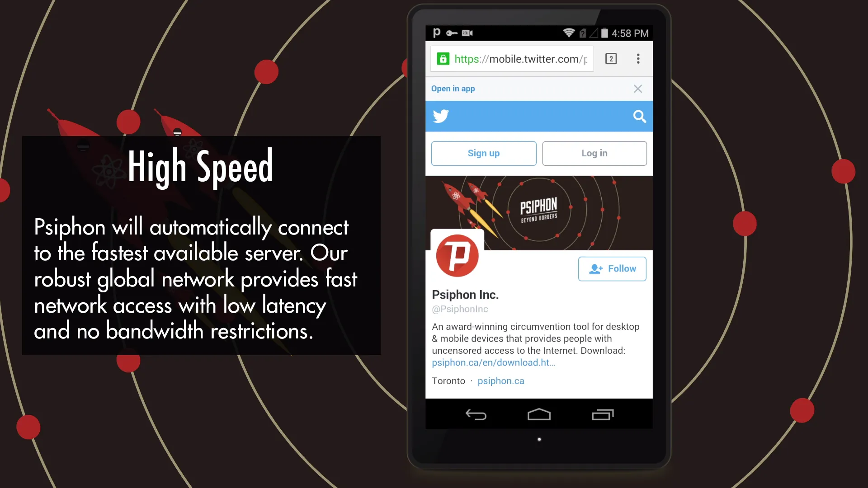Dismiss the 'Open in app' banner
Screen dimensions: 868x488
(637, 88)
